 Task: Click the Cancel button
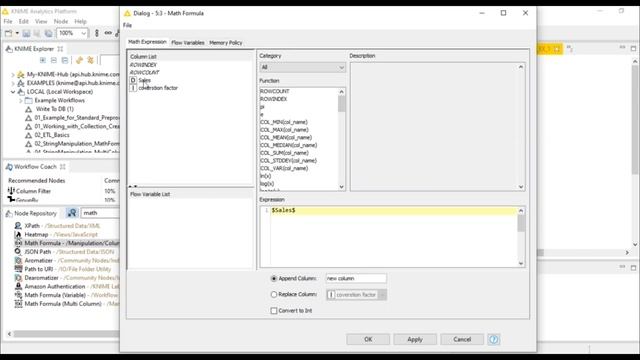pyautogui.click(x=462, y=339)
